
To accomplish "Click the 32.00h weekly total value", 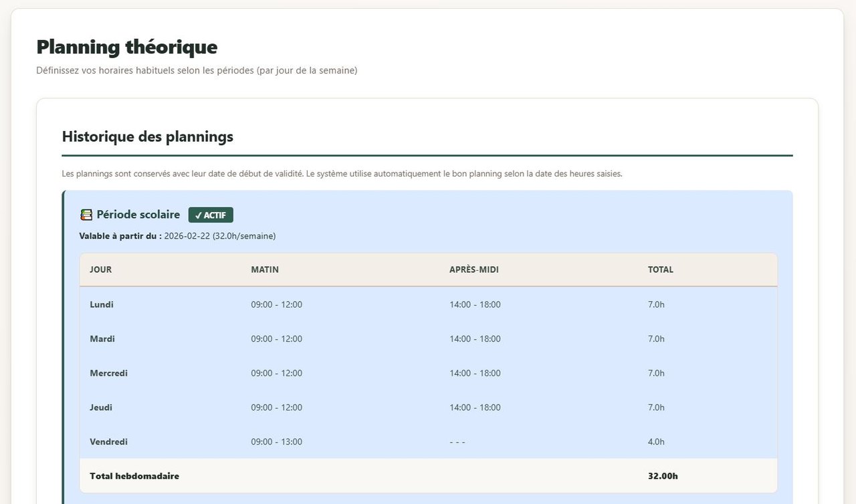I will tap(662, 476).
